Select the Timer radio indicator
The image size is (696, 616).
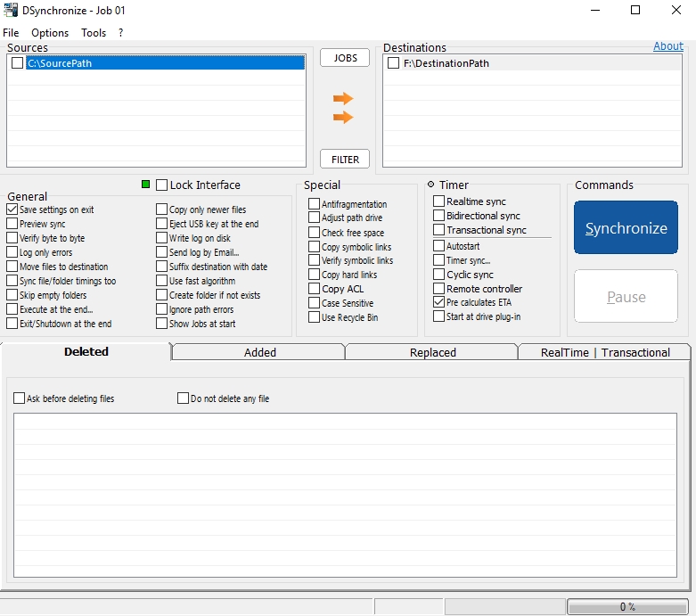pos(430,185)
